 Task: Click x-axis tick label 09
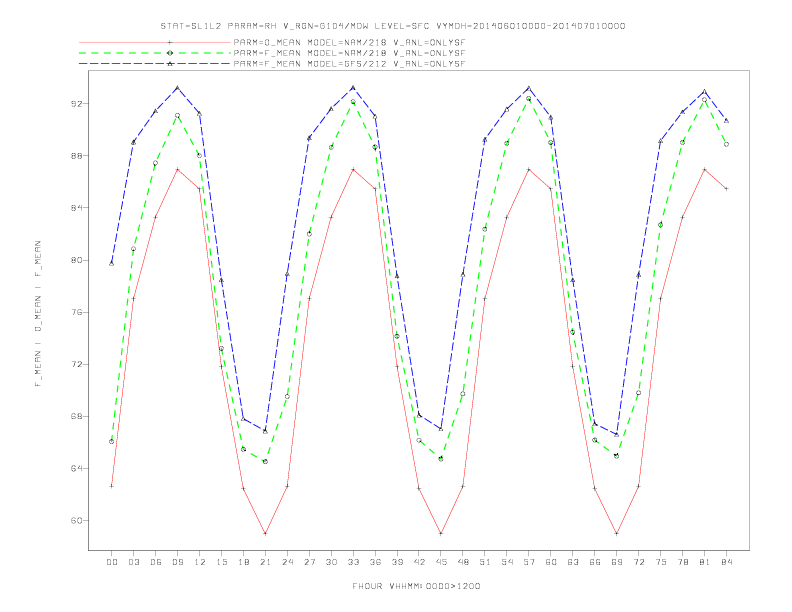coord(177,562)
